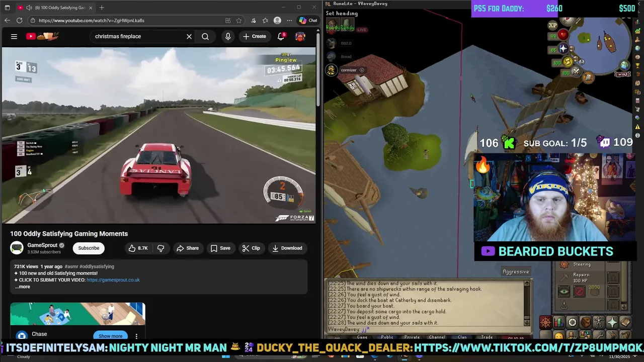Toggle the run energy orb
Viewport: 644px width, 362px height.
coord(563,62)
